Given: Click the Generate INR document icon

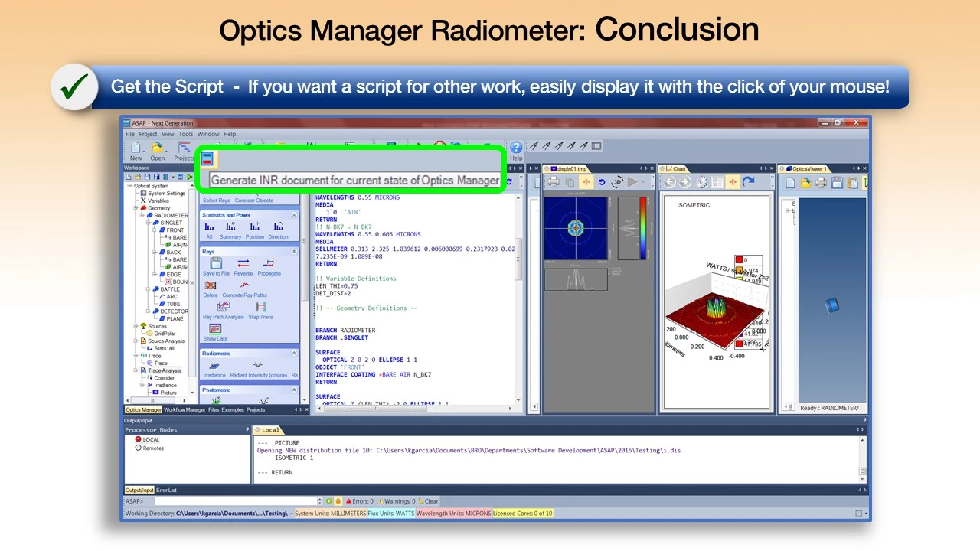Looking at the screenshot, I should (x=207, y=158).
